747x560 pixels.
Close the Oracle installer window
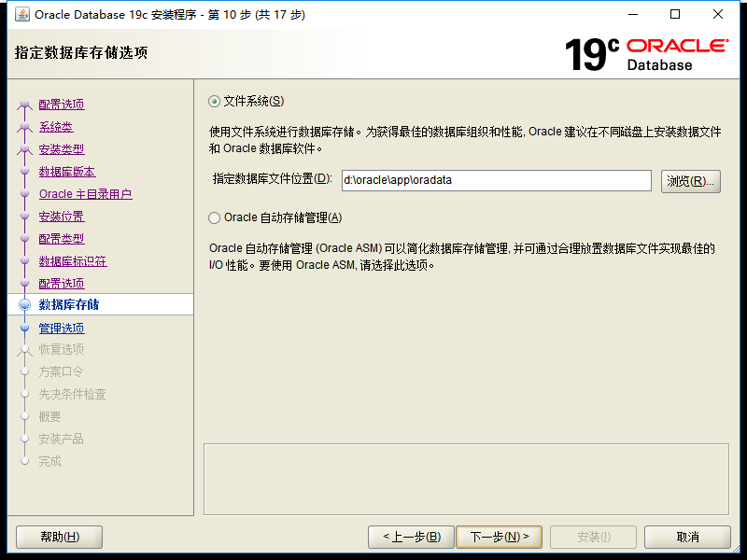718,15
